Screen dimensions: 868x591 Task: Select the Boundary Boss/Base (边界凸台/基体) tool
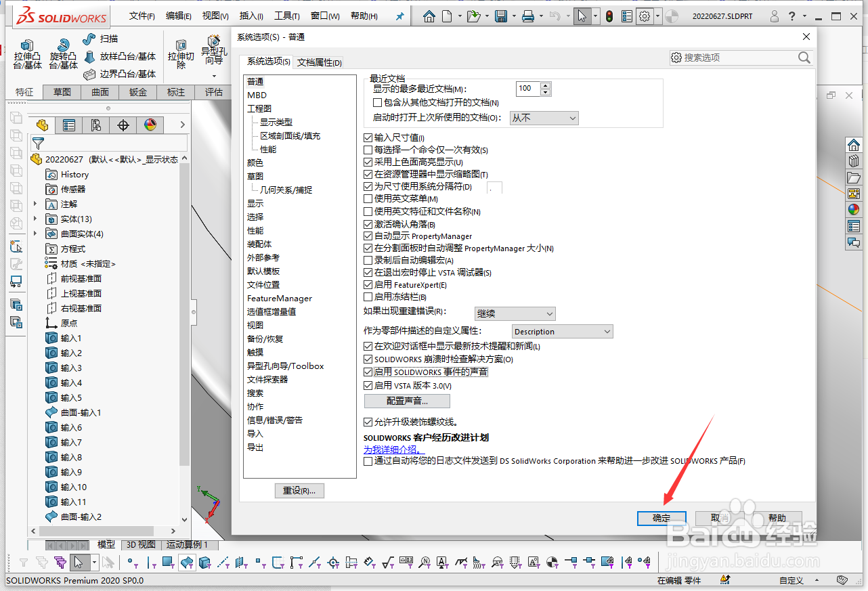(x=119, y=74)
